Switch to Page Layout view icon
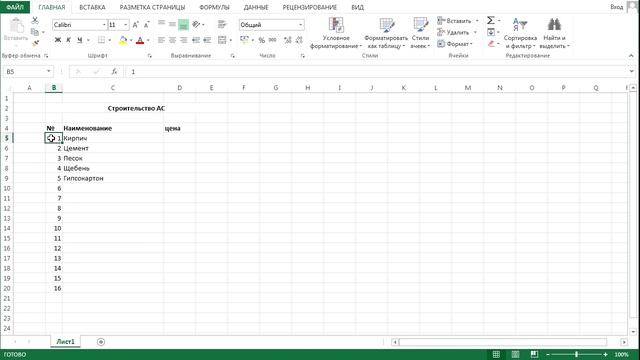The height and width of the screenshot is (360, 640). coord(516,354)
